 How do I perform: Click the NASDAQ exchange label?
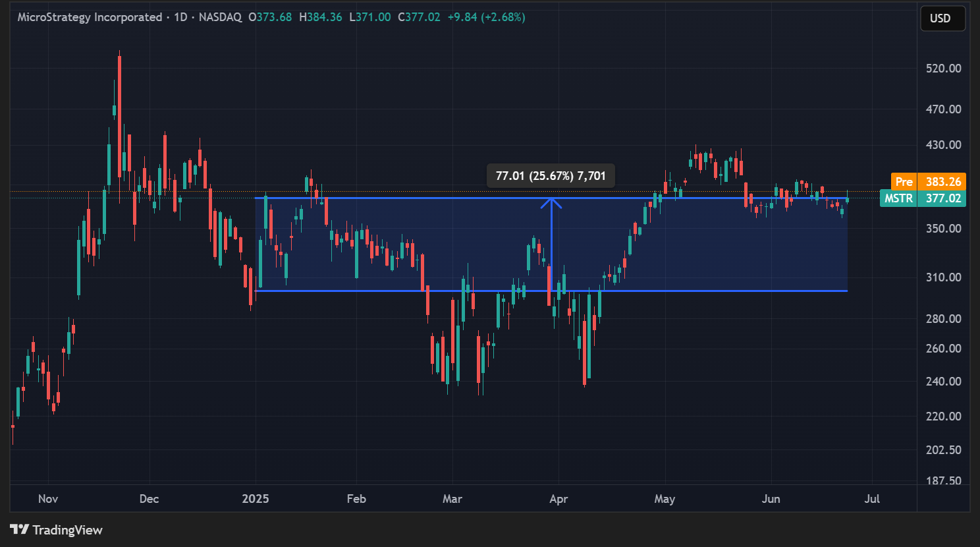point(220,17)
